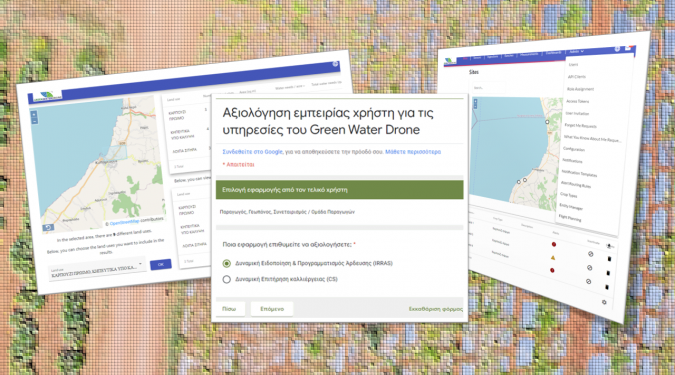Open the gear settings below Sites table
This screenshot has height=375, width=675.
(x=604, y=302)
